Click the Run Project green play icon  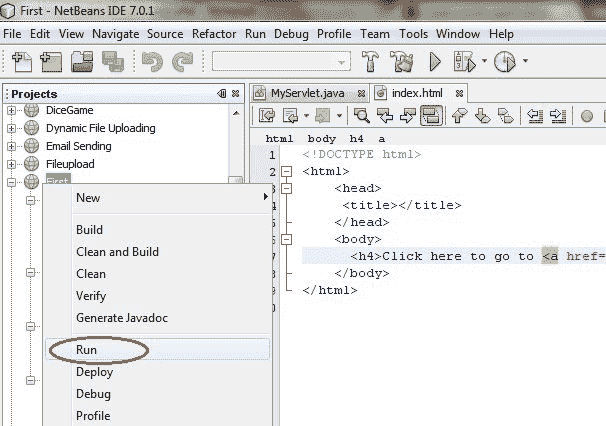pyautogui.click(x=435, y=61)
